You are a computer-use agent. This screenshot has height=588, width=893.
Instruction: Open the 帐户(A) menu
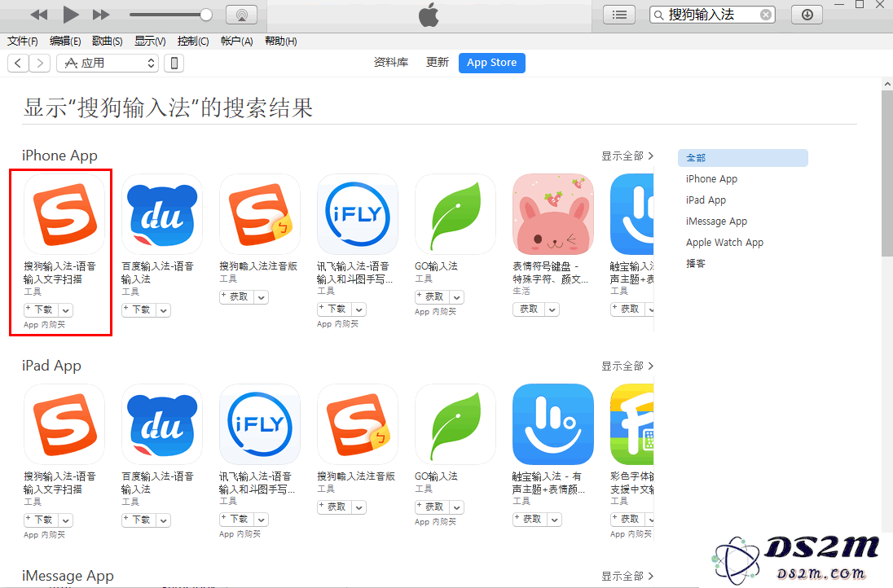[x=236, y=41]
